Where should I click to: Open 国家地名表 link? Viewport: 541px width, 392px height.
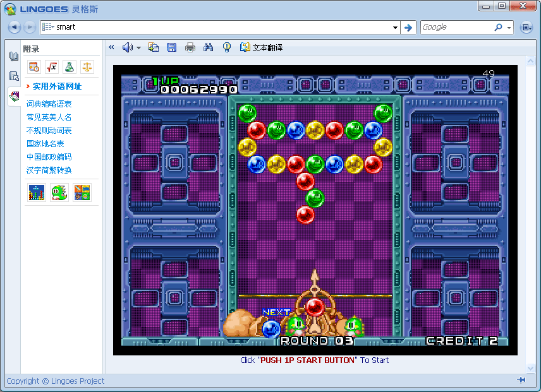click(46, 144)
